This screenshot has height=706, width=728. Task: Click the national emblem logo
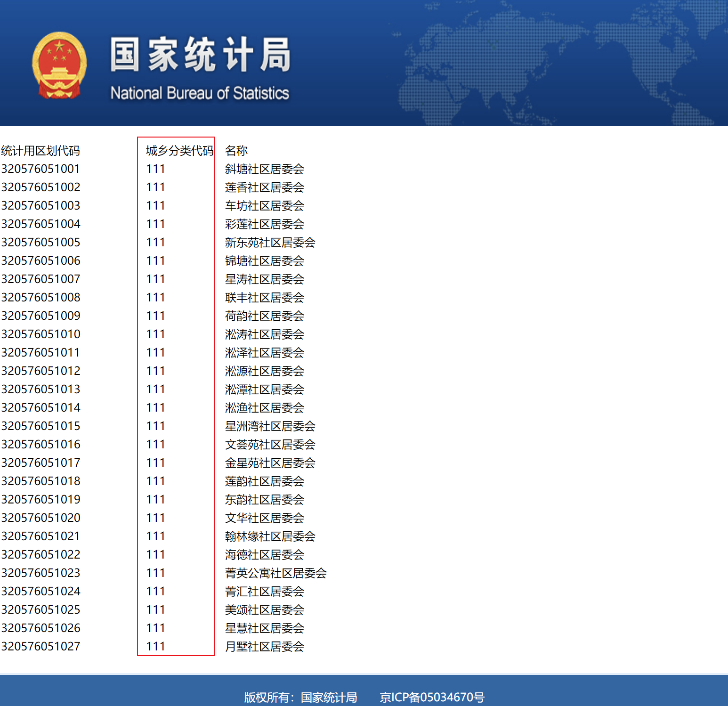point(59,65)
